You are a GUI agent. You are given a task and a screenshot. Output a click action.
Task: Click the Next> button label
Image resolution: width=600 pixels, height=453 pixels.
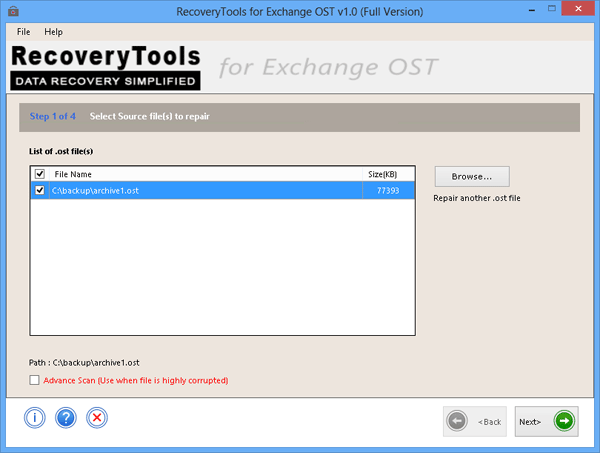point(530,422)
